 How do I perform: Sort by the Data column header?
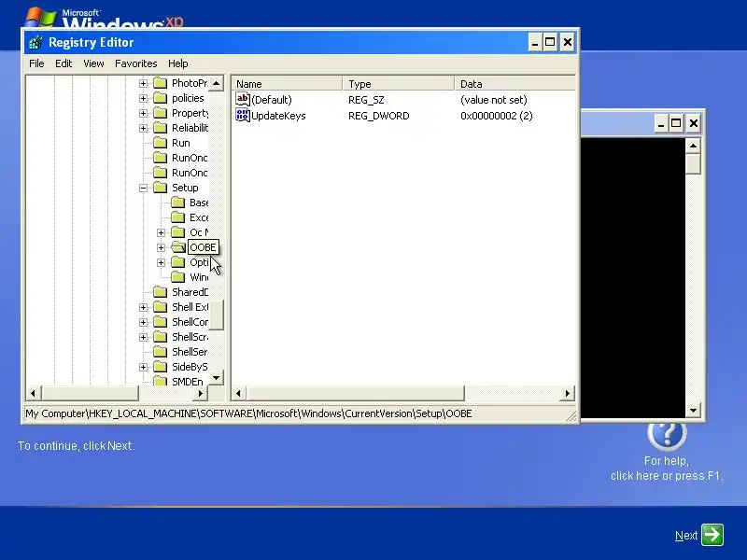click(x=514, y=84)
